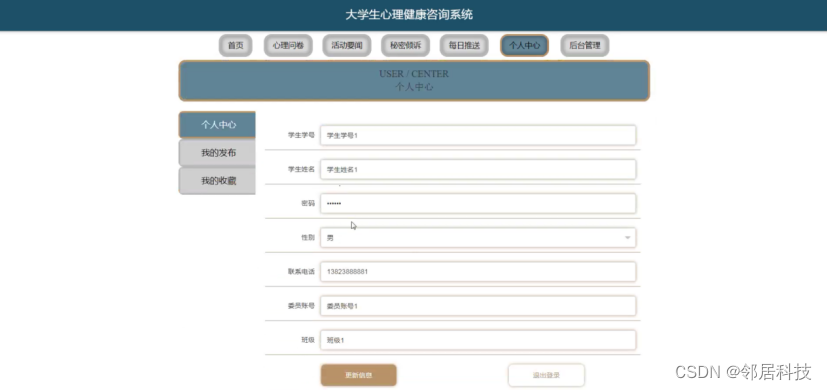The height and width of the screenshot is (390, 827).
Task: Go to 心理问卷 page
Action: [288, 45]
